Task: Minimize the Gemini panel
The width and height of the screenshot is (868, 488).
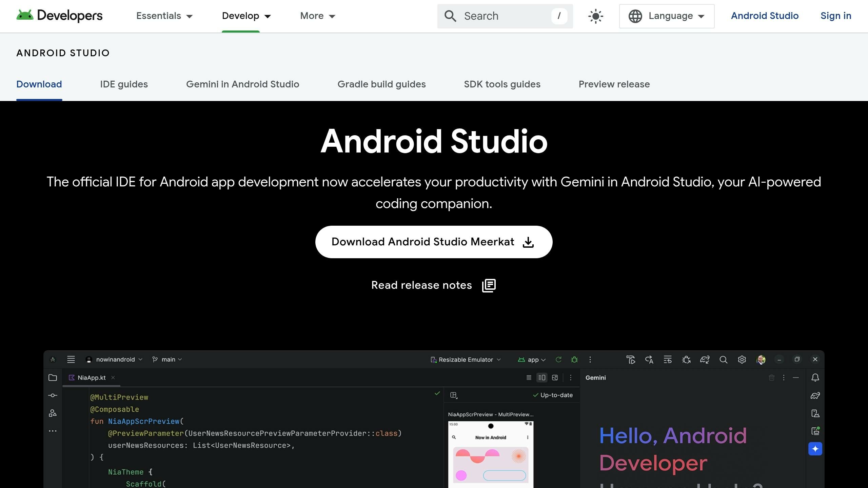Action: click(796, 378)
